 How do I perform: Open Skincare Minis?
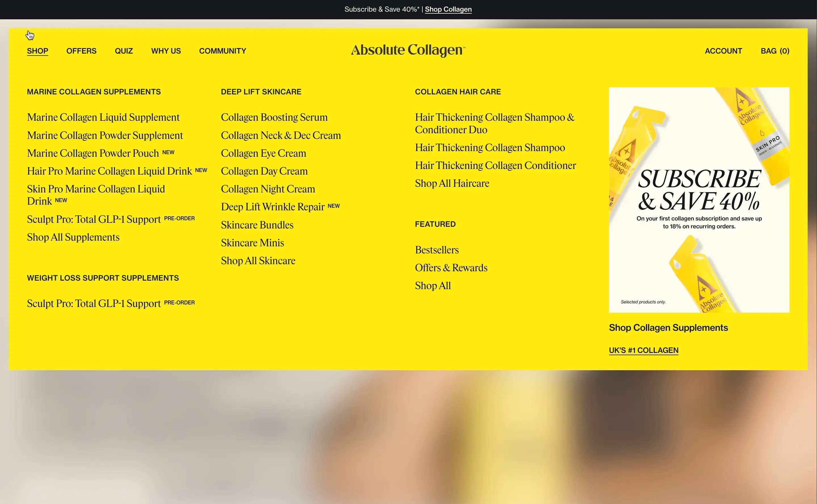(x=252, y=243)
